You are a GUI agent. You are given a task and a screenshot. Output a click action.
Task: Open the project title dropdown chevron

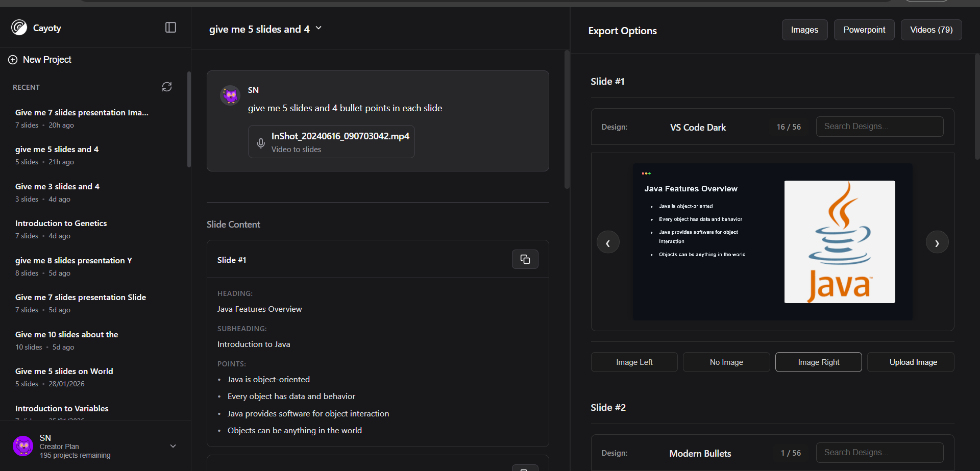(318, 28)
